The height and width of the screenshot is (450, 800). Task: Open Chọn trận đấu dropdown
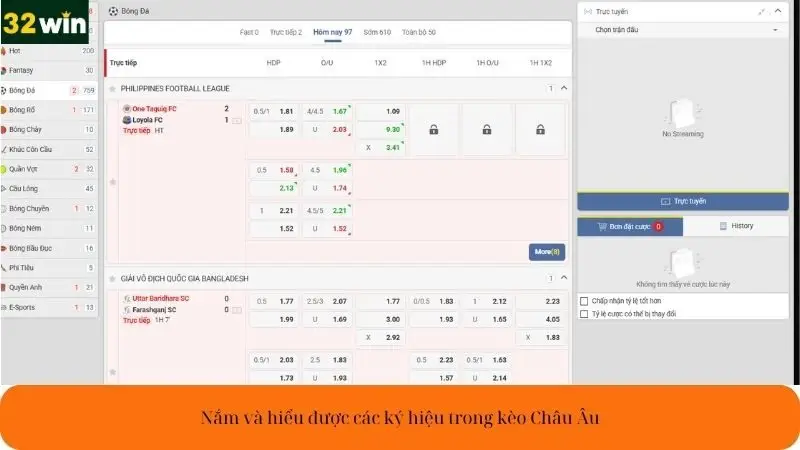click(683, 30)
